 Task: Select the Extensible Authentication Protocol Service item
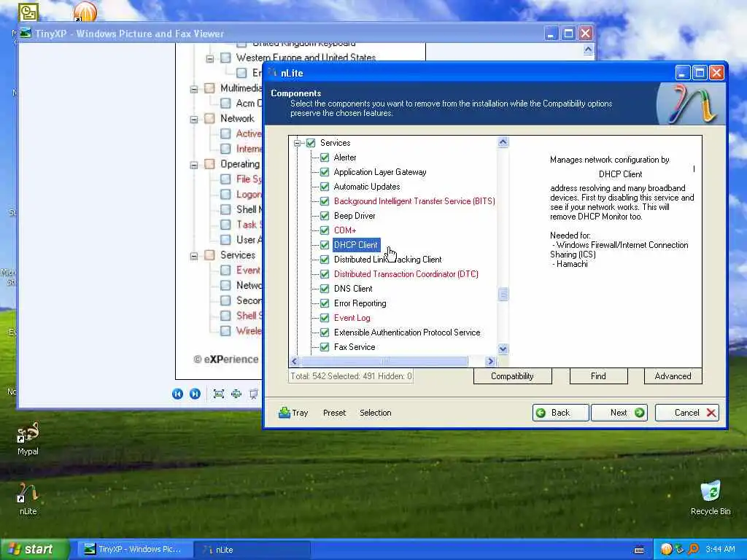pos(407,332)
